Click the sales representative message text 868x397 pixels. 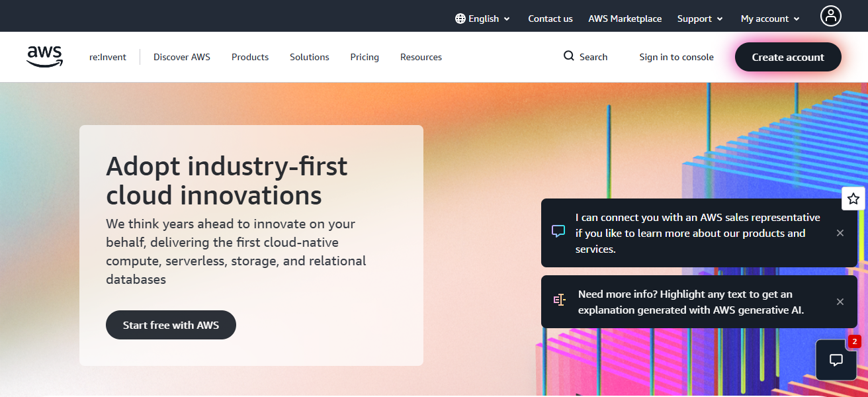tap(698, 233)
